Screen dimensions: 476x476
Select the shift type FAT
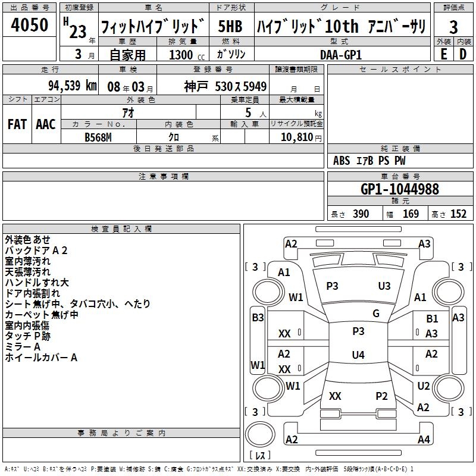tap(17, 124)
